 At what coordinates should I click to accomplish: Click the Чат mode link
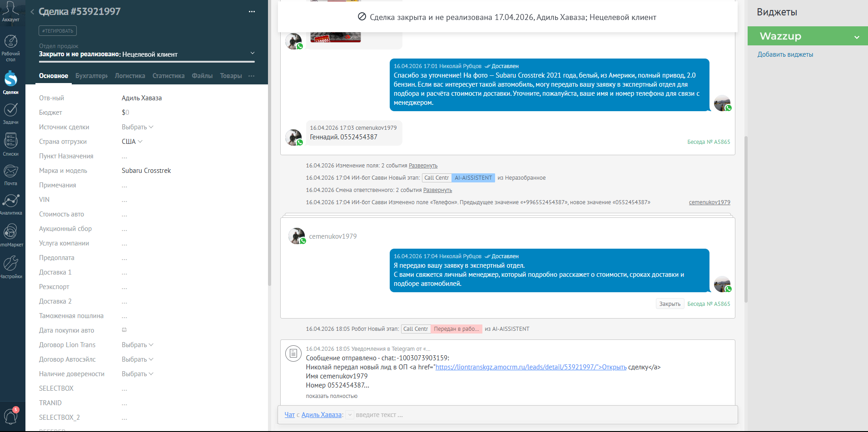click(x=290, y=415)
